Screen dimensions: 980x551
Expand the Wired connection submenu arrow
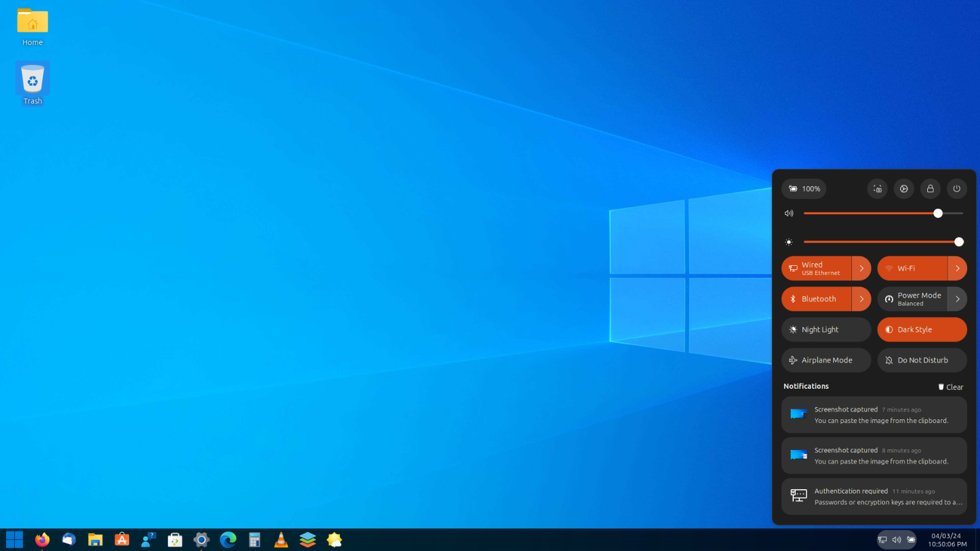(x=862, y=268)
